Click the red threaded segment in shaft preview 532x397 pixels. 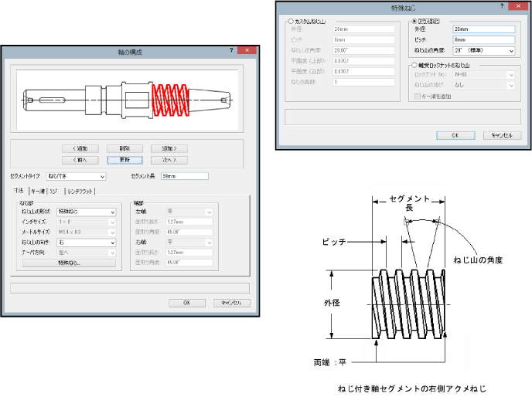point(173,100)
